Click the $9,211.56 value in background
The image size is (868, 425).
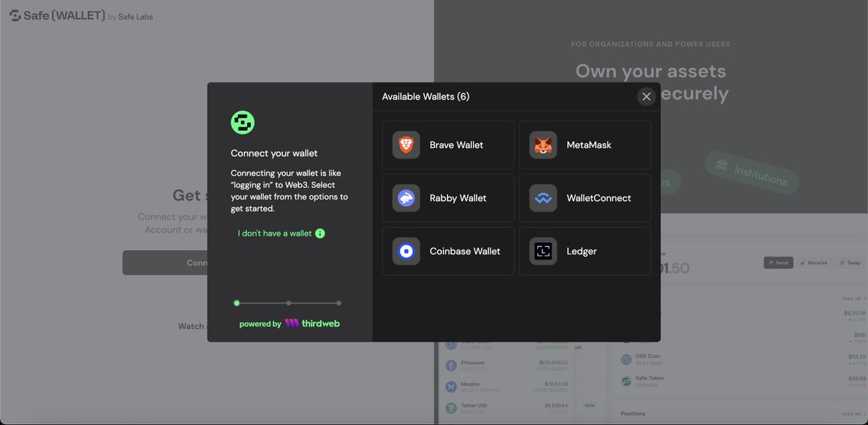[855, 313]
